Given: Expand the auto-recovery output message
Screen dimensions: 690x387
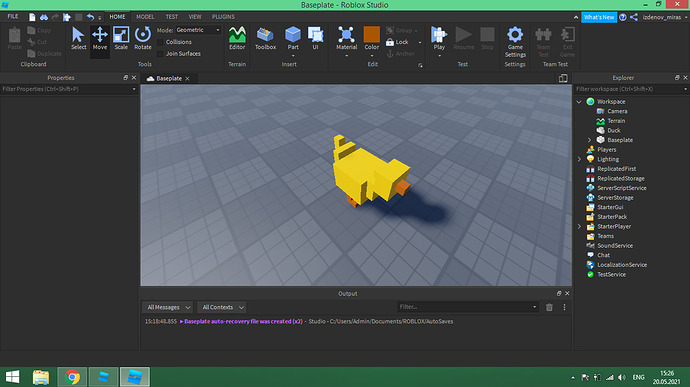Looking at the screenshot, I should click(x=181, y=321).
